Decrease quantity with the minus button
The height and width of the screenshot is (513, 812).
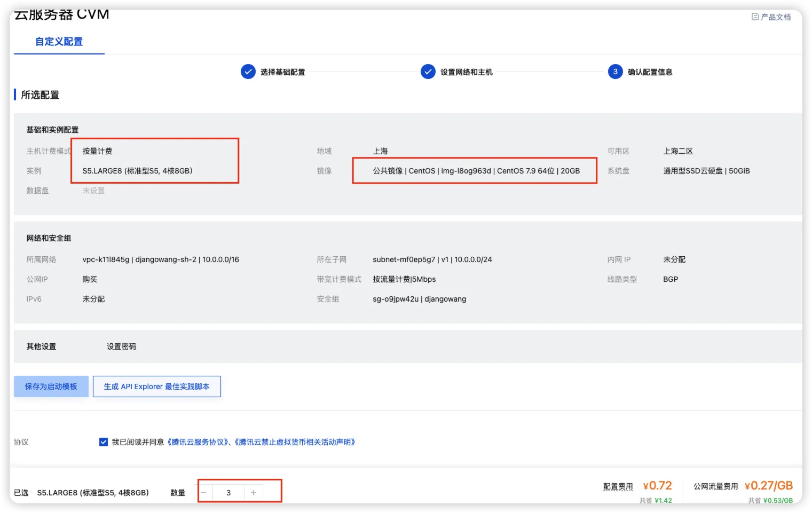point(203,493)
